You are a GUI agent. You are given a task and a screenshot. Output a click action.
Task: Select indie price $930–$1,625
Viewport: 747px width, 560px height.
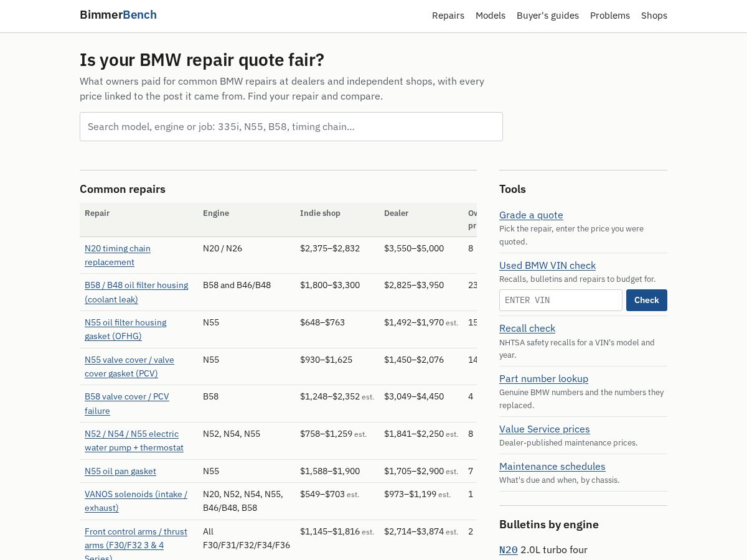(326, 360)
